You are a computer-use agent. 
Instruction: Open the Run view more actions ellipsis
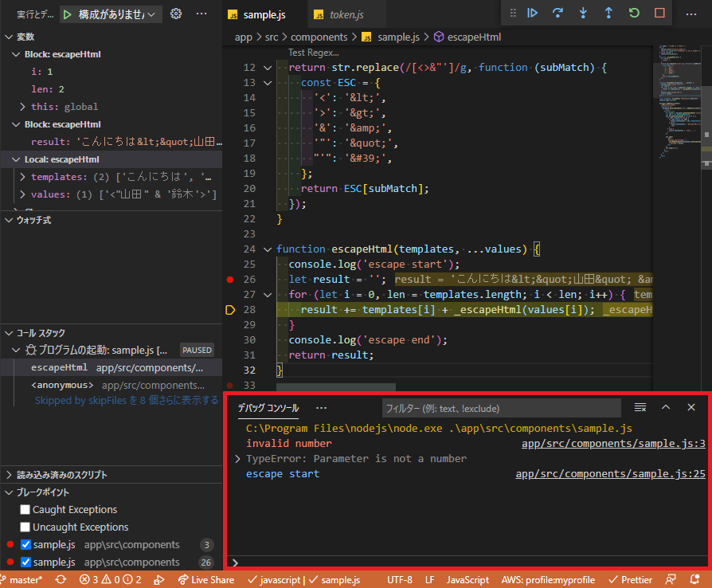pyautogui.click(x=201, y=14)
